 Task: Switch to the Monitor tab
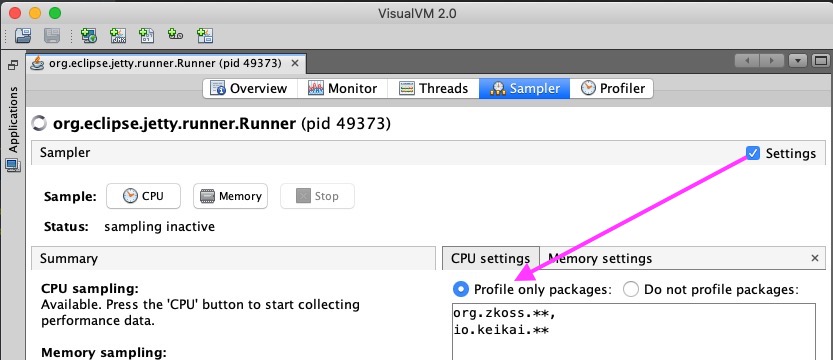[x=343, y=88]
